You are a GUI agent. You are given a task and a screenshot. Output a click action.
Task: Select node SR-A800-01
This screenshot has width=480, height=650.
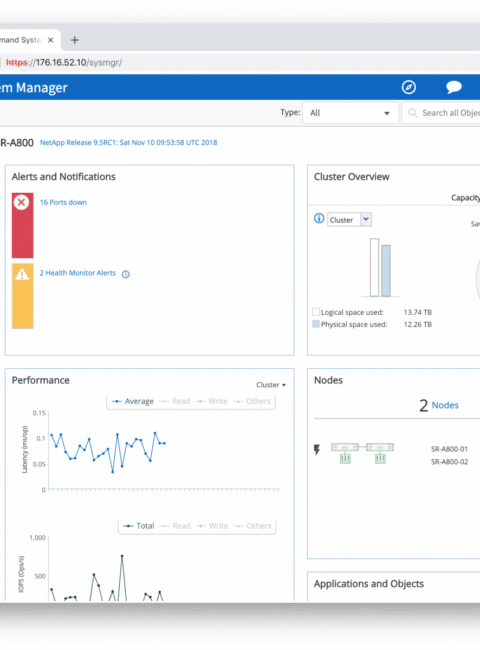449,449
